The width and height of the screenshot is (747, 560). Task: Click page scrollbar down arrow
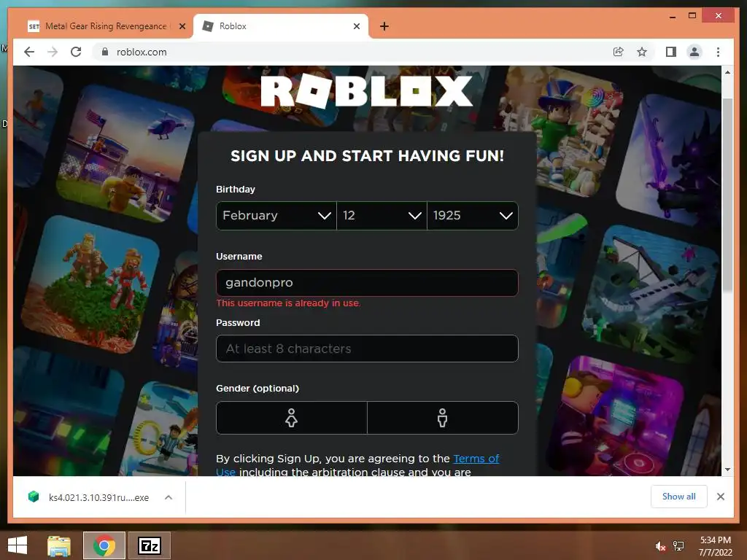point(727,470)
